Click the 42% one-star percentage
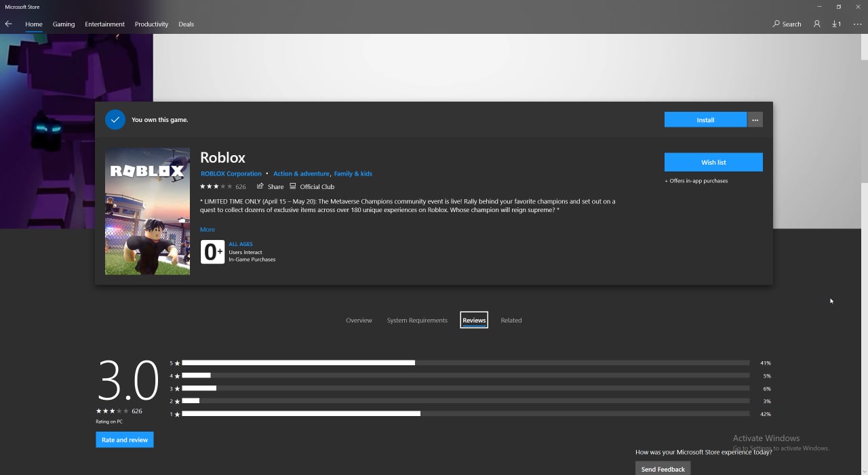This screenshot has height=475, width=868. (766, 414)
